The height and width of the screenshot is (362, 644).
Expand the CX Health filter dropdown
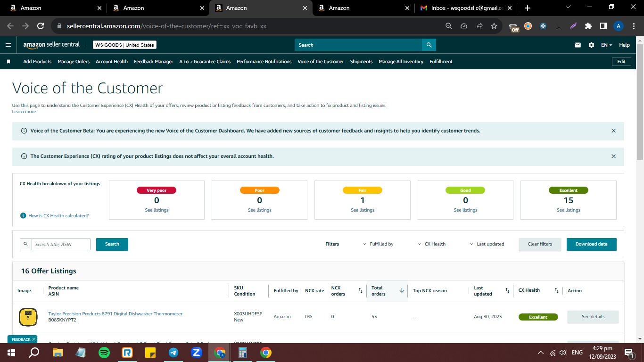click(x=431, y=244)
